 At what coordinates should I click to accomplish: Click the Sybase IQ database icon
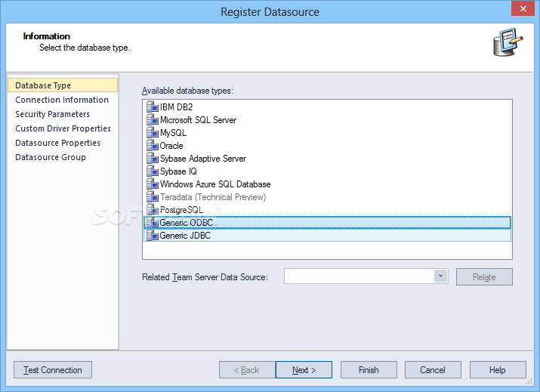coord(153,171)
